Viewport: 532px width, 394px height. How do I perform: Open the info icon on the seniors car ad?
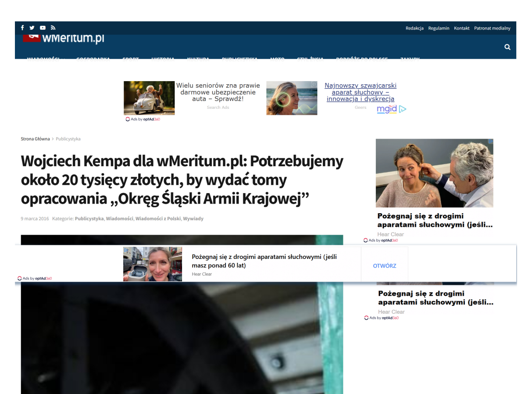171,84
